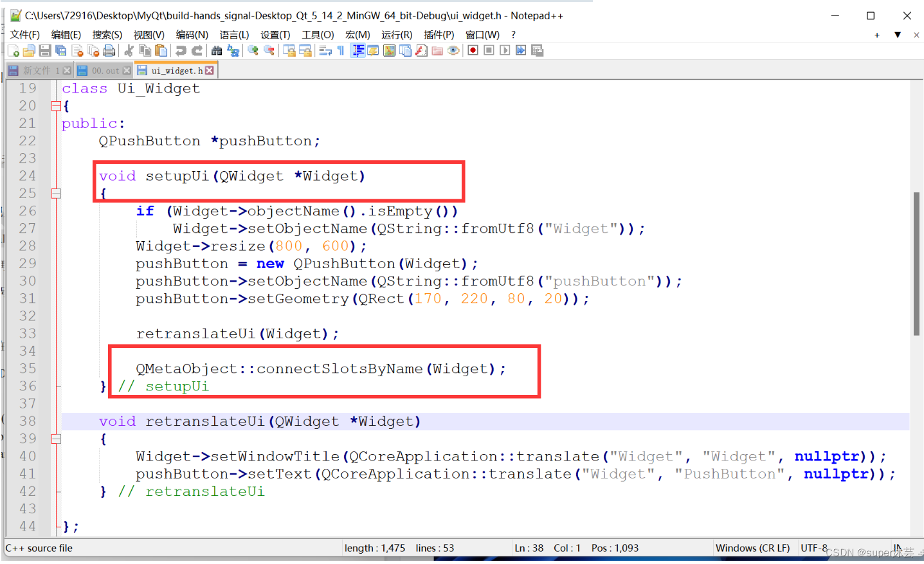Cut selection using the scissors icon
The height and width of the screenshot is (564, 924).
129,51
